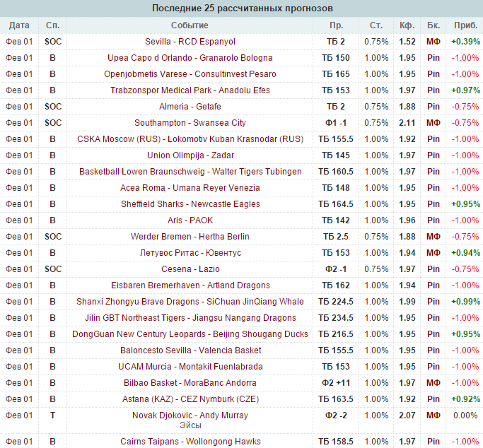This screenshot has height=448, width=483.
Task: Click МФ bookmaker in Djokovic - Murray row
Action: click(433, 415)
